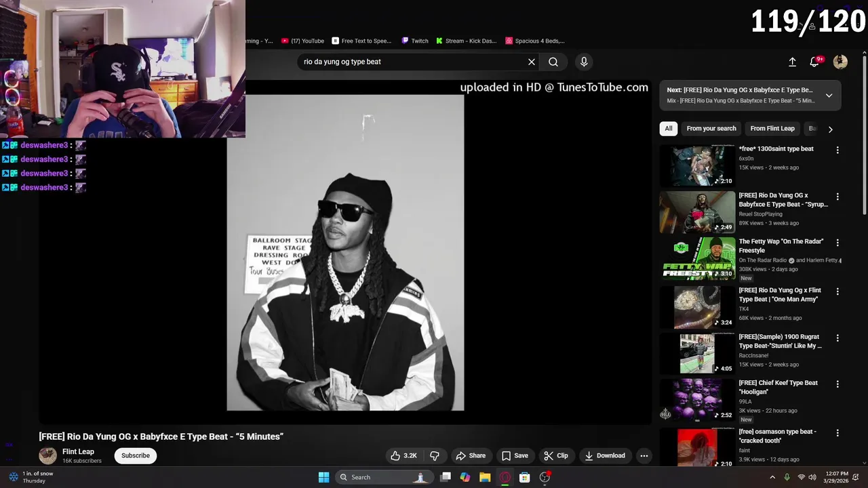The width and height of the screenshot is (868, 488).
Task: Select the From your search chip
Action: pos(711,128)
